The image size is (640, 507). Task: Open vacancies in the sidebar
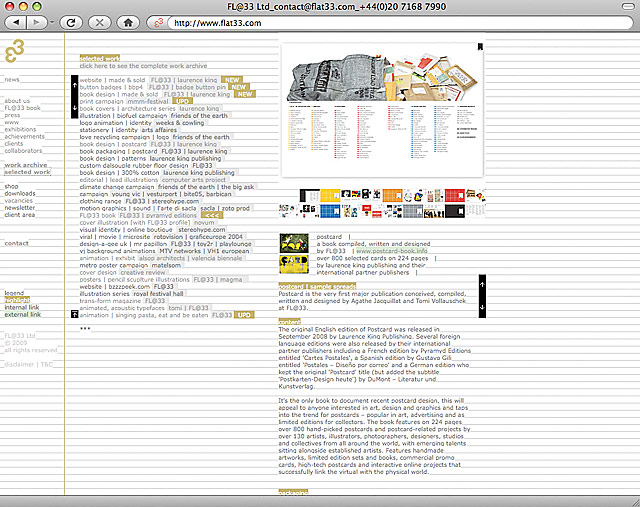18,200
